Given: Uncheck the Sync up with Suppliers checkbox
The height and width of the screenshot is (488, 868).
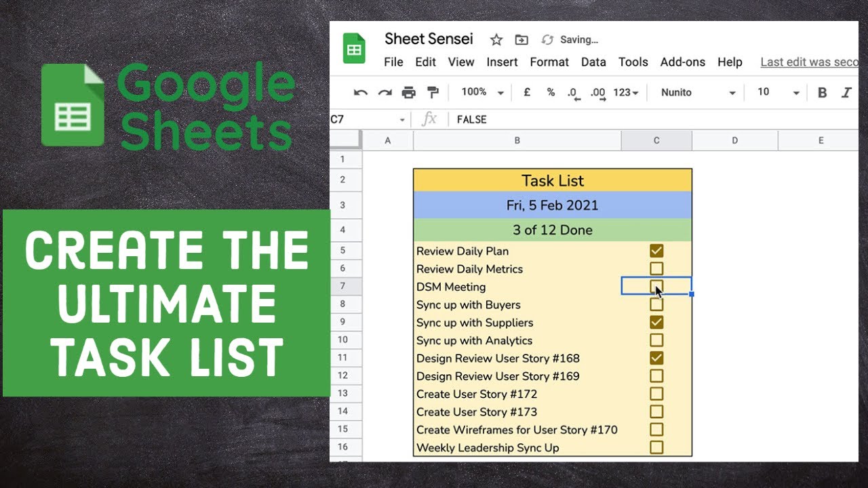Looking at the screenshot, I should [x=656, y=322].
